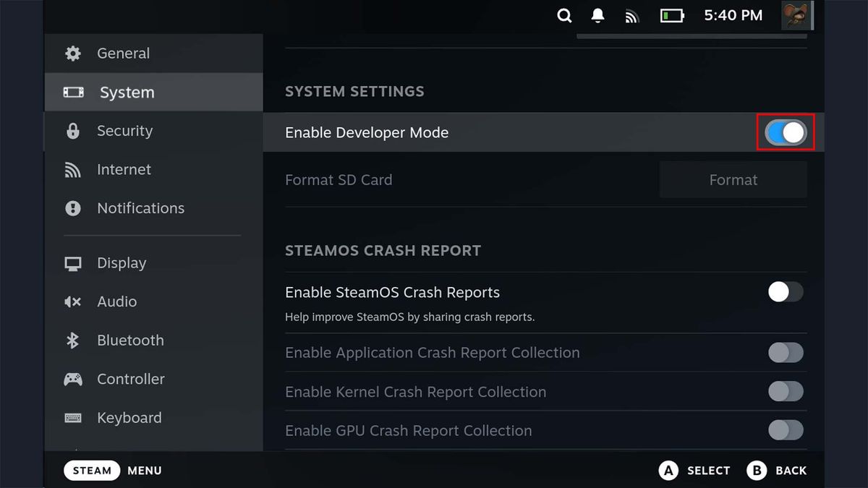Open the search magnifier in the top bar
This screenshot has width=868, height=488.
pos(564,15)
